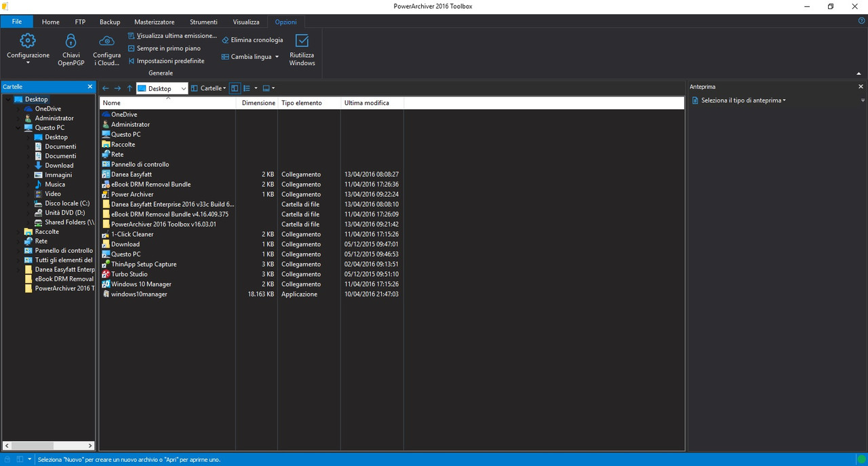The height and width of the screenshot is (466, 868).
Task: Collapse the Questo PC tree node
Action: pyautogui.click(x=18, y=128)
